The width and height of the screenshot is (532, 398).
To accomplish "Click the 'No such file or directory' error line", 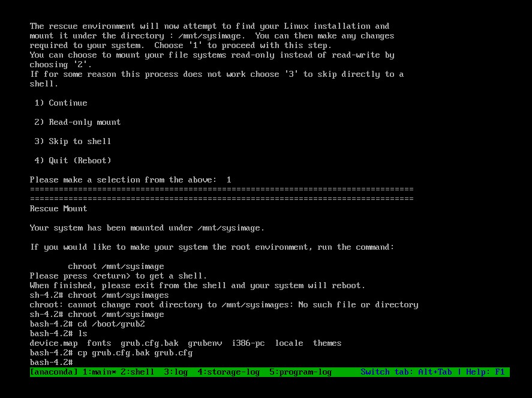I will [224, 304].
